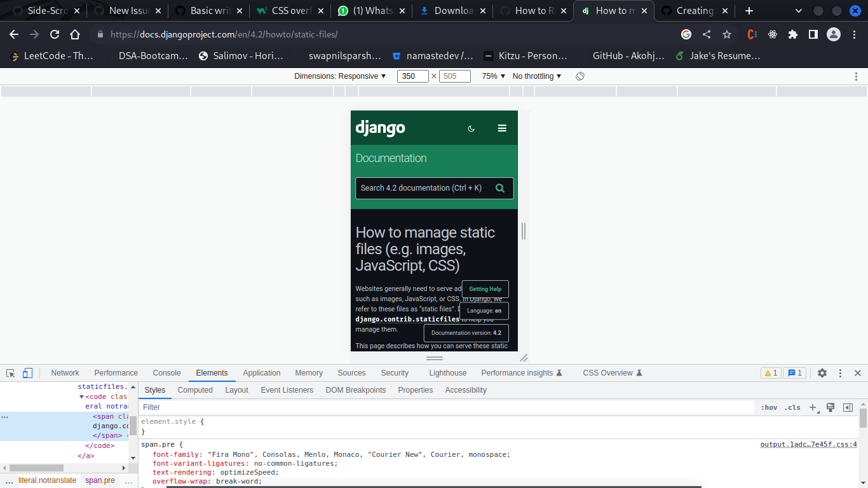Click the computed styles sidebar toggle icon
The width and height of the screenshot is (868, 488).
point(848,407)
